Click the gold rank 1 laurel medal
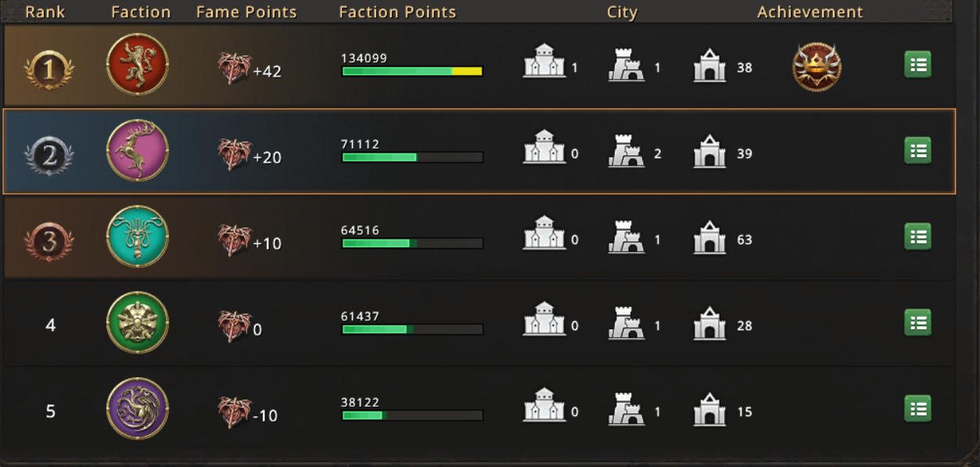The image size is (980, 467). tap(49, 70)
